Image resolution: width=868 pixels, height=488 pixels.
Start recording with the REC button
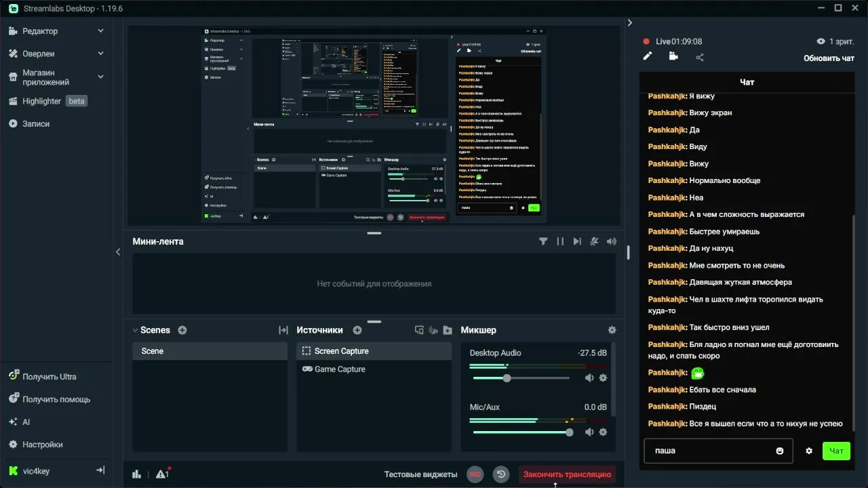tap(475, 474)
